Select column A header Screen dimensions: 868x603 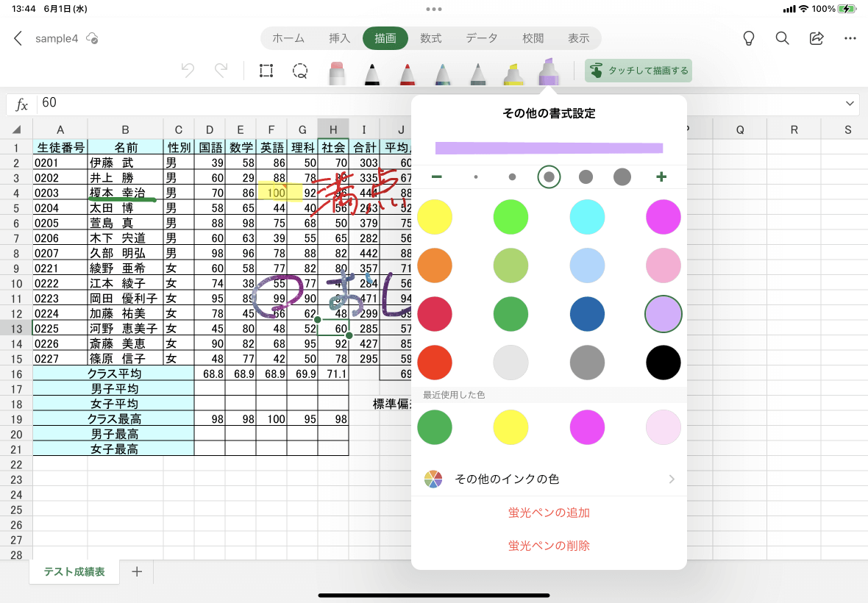(x=60, y=129)
